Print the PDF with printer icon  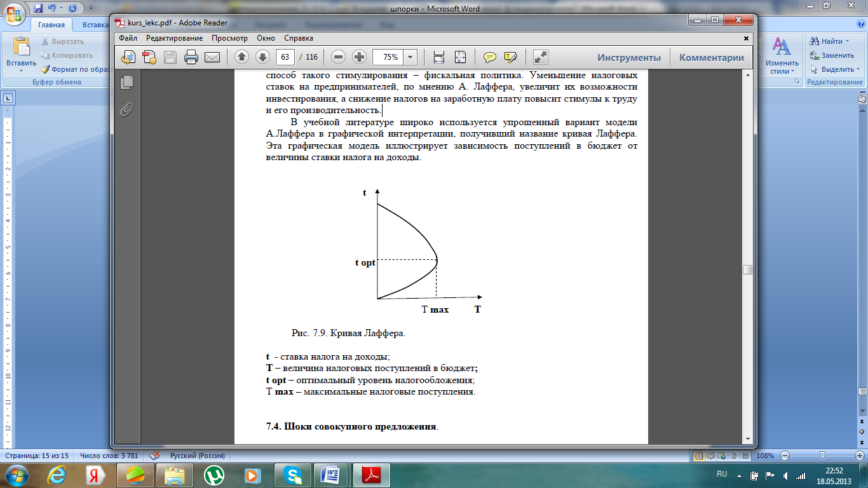191,57
